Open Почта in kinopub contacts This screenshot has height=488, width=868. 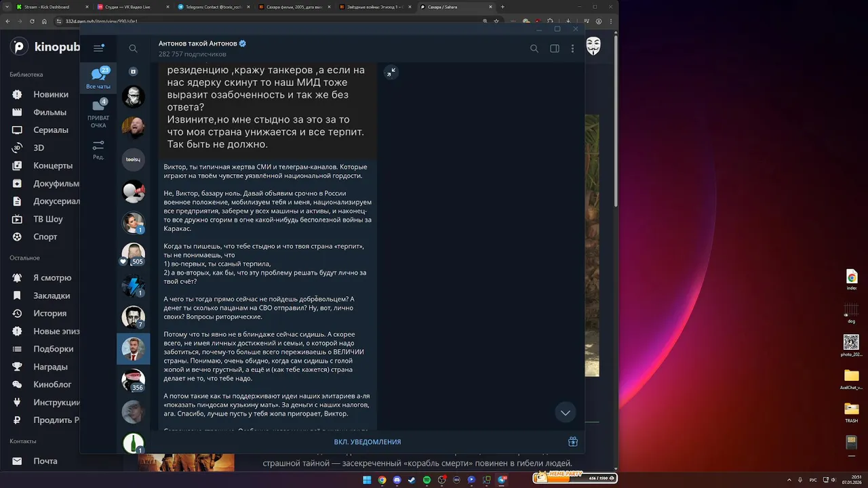coord(45,461)
